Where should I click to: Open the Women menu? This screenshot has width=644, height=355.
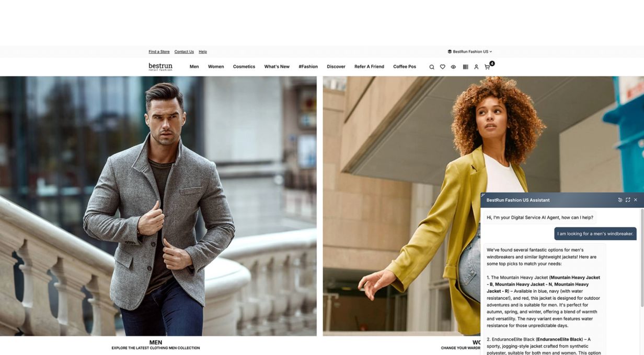click(x=216, y=67)
